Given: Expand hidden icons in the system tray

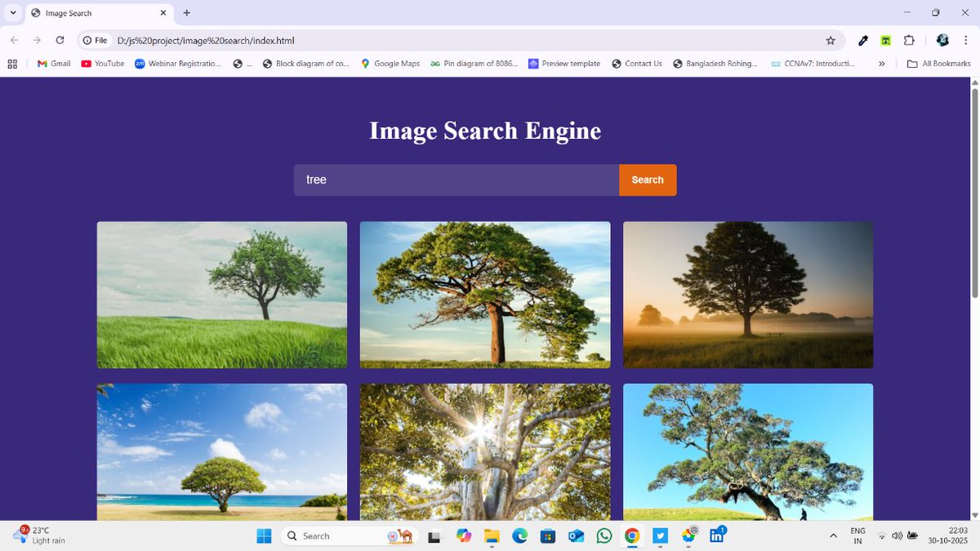Looking at the screenshot, I should [832, 536].
